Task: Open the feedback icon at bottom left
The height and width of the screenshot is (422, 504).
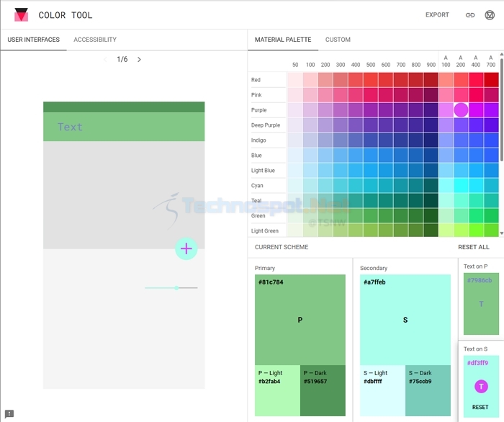Action: pyautogui.click(x=9, y=413)
